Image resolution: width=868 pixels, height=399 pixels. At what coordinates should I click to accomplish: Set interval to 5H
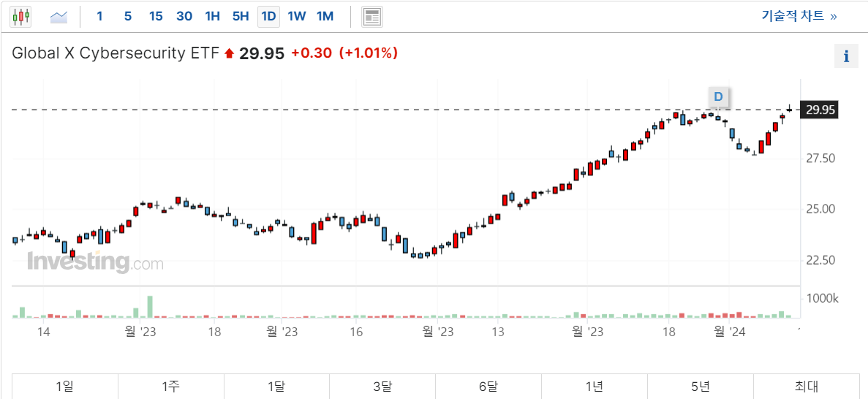[241, 17]
